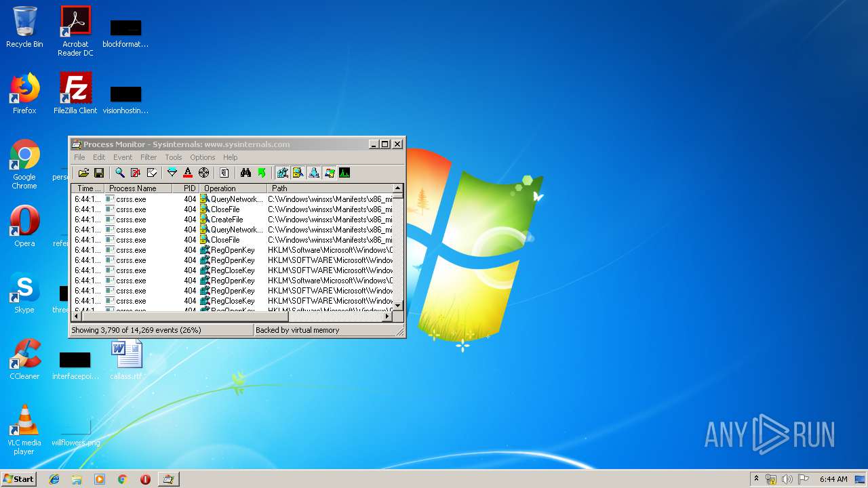Viewport: 868px width, 488px height.
Task: Select the Recycle Bin desktop icon
Action: [24, 28]
